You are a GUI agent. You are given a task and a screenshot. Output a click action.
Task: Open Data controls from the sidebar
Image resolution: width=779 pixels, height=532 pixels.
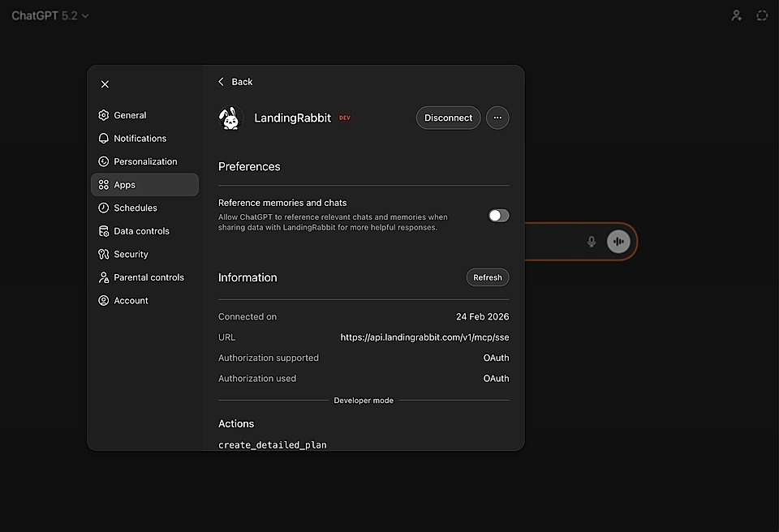point(103,230)
